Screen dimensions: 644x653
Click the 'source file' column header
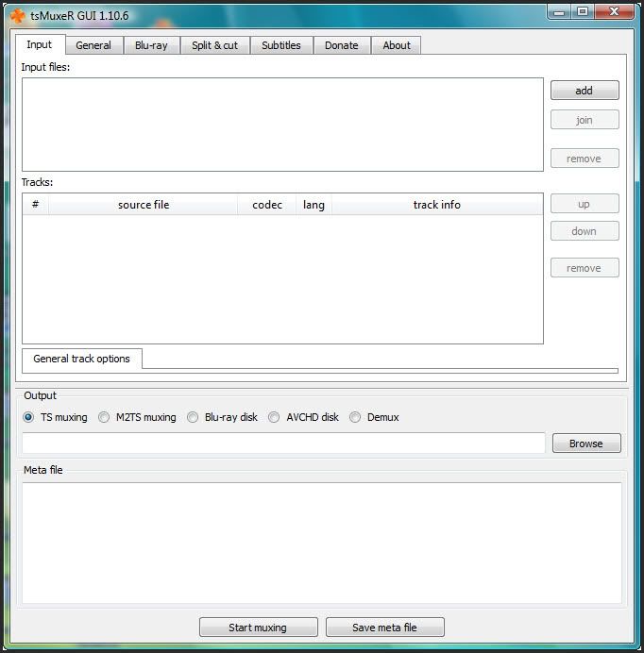coord(144,205)
